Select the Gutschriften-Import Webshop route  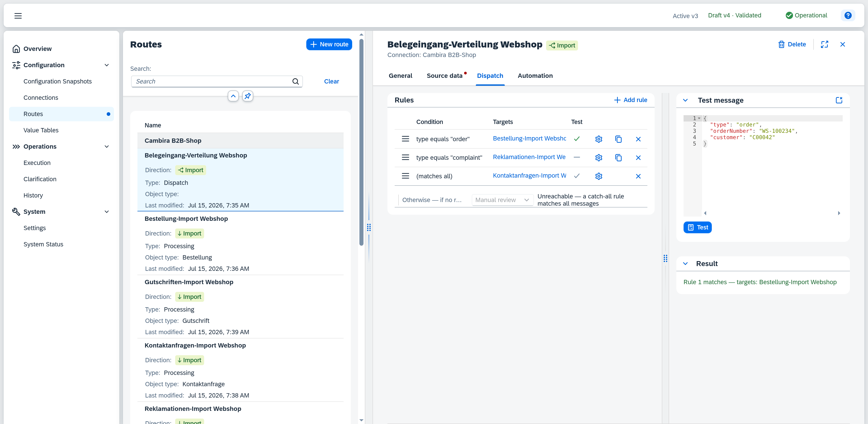coord(240,307)
